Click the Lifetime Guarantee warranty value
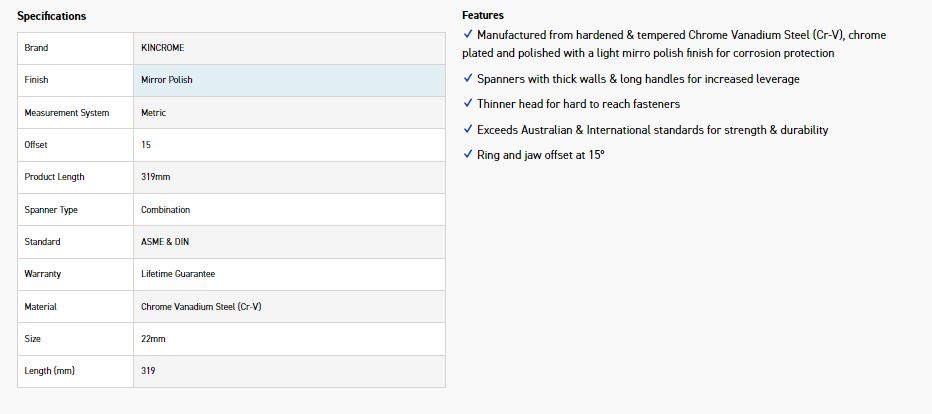The image size is (932, 414). click(x=178, y=274)
